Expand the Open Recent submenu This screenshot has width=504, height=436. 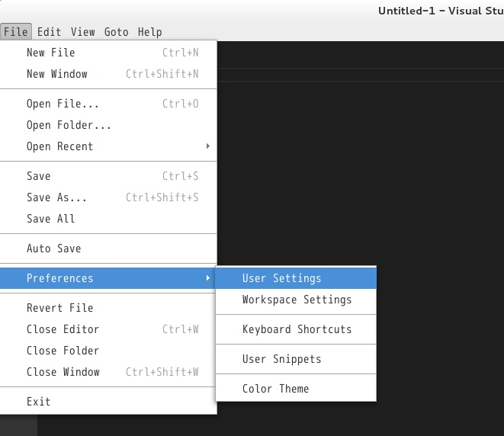pos(59,146)
